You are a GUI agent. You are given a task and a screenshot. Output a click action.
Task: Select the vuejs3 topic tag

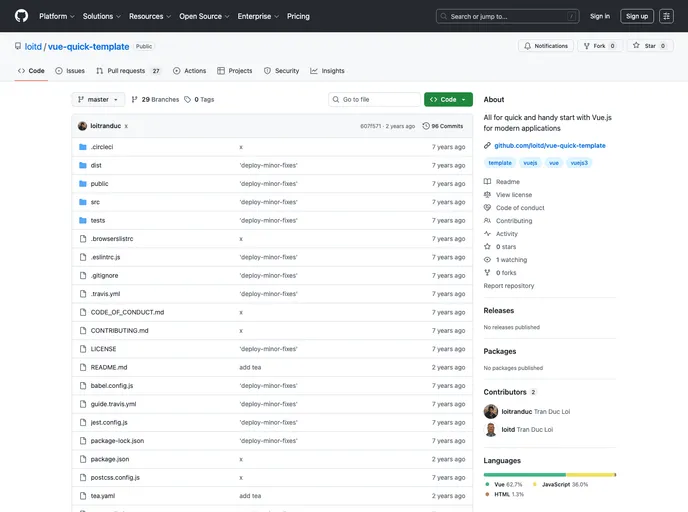point(579,162)
